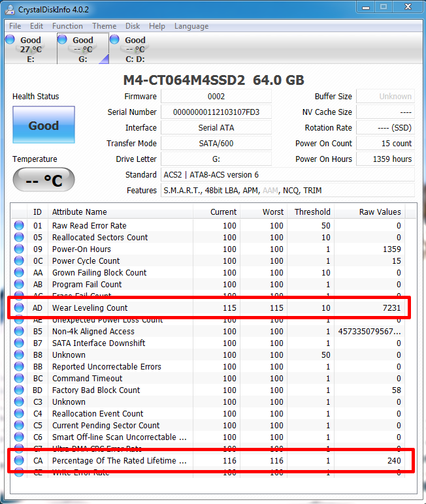Viewport: 426px width, 504px height.
Task: Open the Help menu
Action: coord(157,26)
